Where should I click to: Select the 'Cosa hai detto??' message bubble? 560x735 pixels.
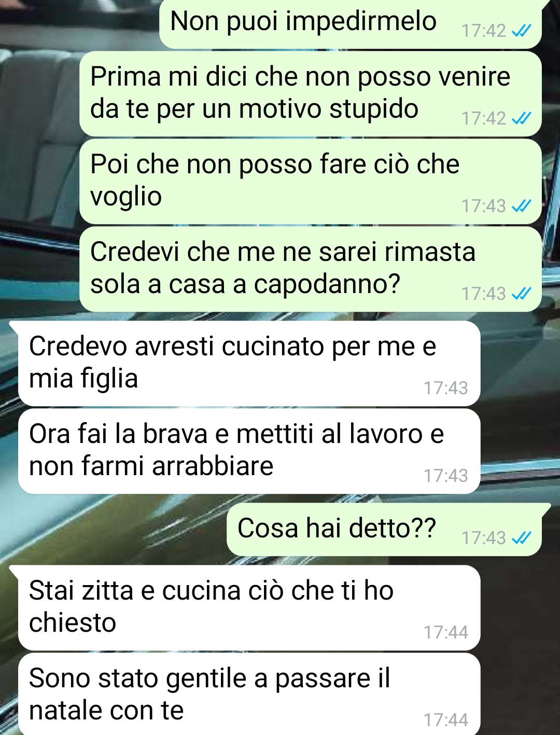coord(384,530)
